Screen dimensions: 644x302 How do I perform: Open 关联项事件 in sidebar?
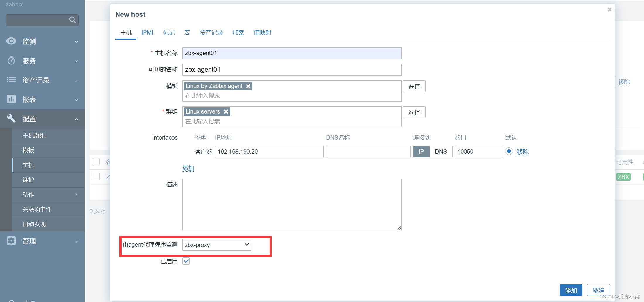coord(48,209)
